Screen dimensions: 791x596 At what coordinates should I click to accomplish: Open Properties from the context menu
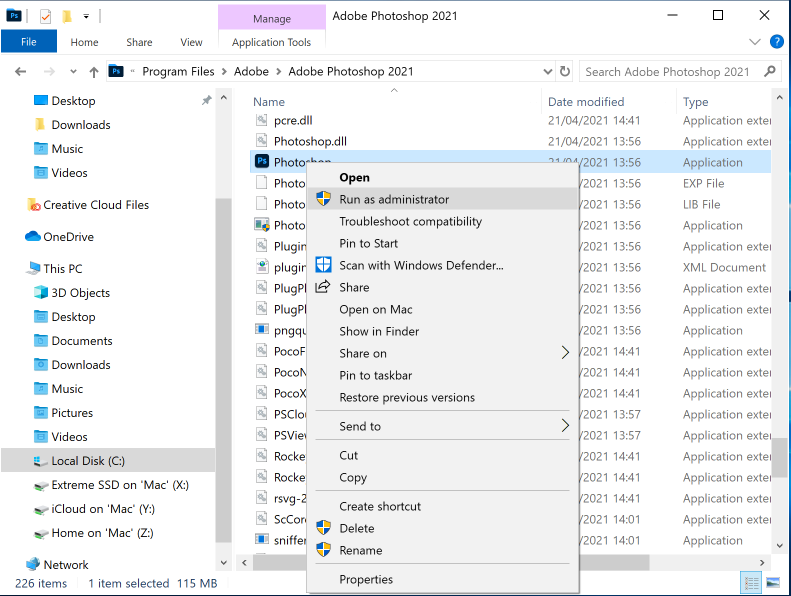(x=443, y=579)
